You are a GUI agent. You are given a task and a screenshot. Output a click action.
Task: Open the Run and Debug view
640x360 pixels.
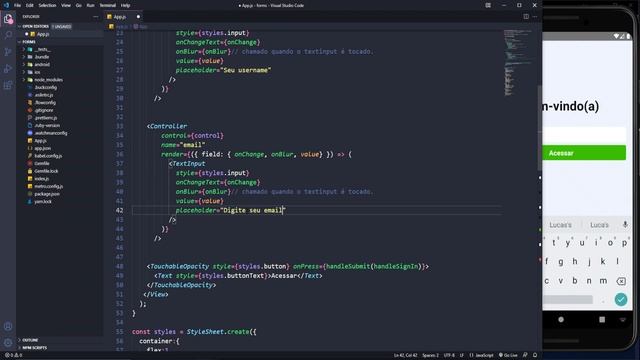[8, 69]
